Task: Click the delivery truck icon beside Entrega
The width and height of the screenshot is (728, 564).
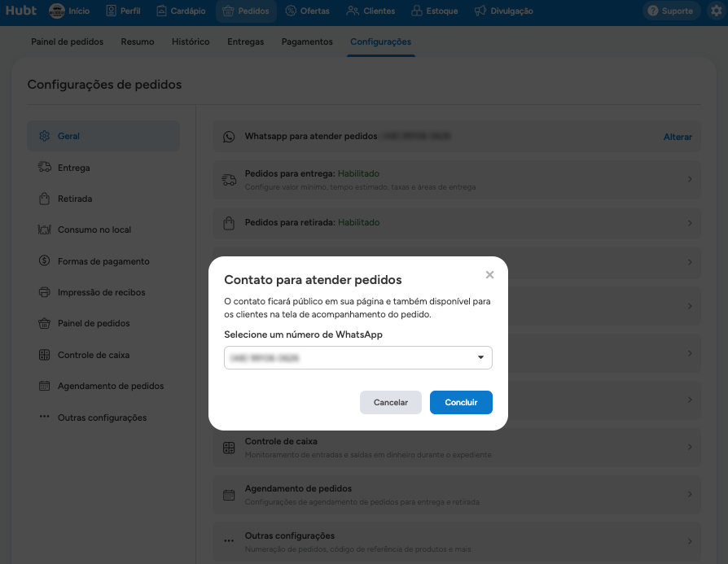Action: (x=44, y=167)
